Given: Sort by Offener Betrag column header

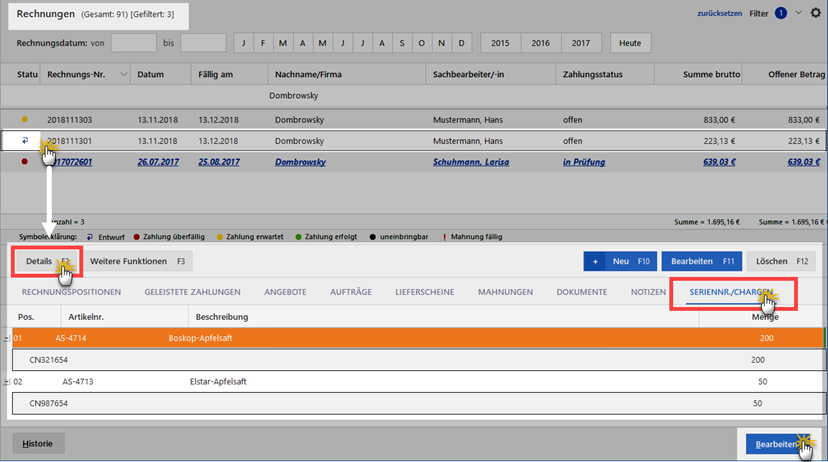Looking at the screenshot, I should (x=785, y=74).
